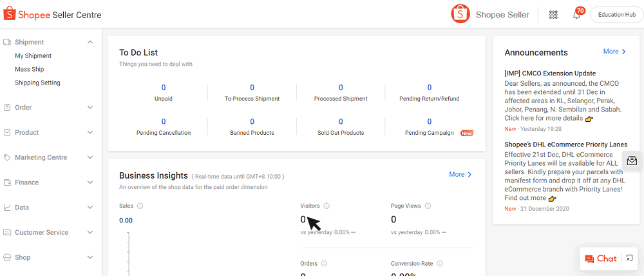View More announcements link
Viewport: 644px width, 276px height.
click(614, 52)
